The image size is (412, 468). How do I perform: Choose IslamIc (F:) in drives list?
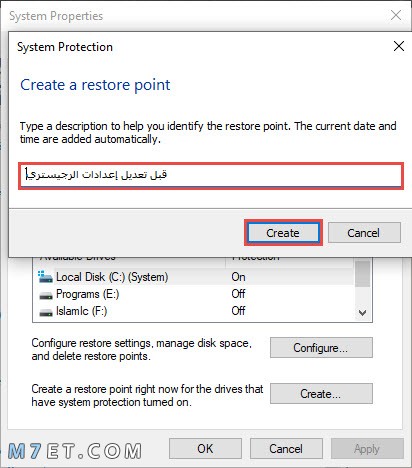(193, 311)
